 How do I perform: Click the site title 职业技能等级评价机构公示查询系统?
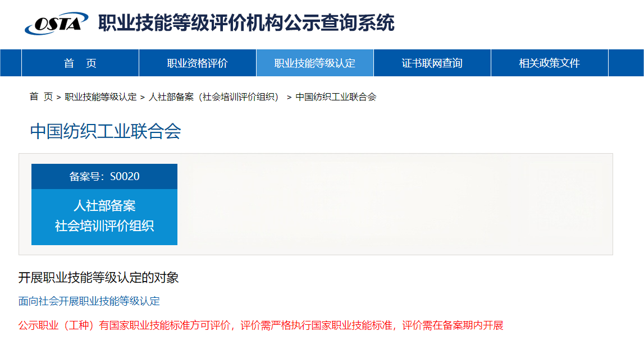[246, 24]
